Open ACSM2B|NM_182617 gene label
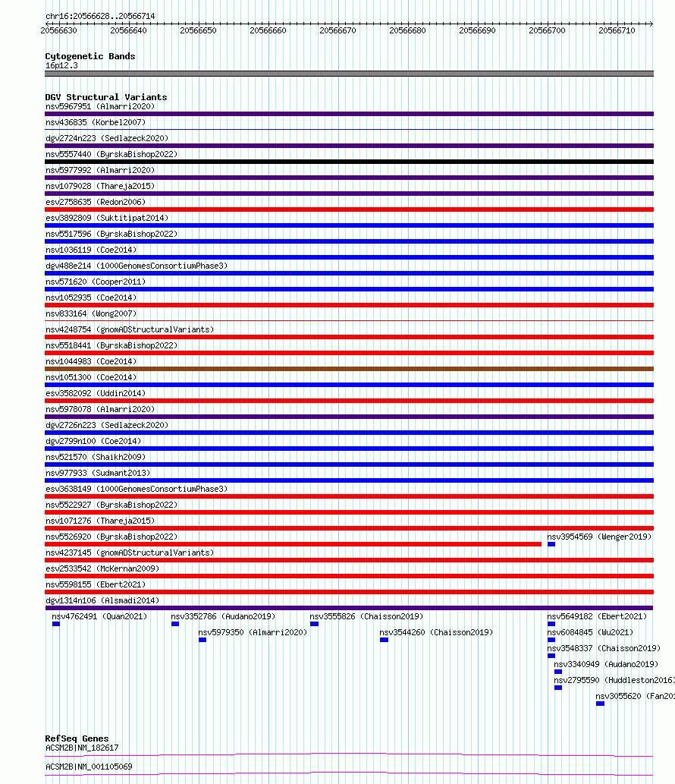The width and height of the screenshot is (675, 784). click(x=82, y=748)
